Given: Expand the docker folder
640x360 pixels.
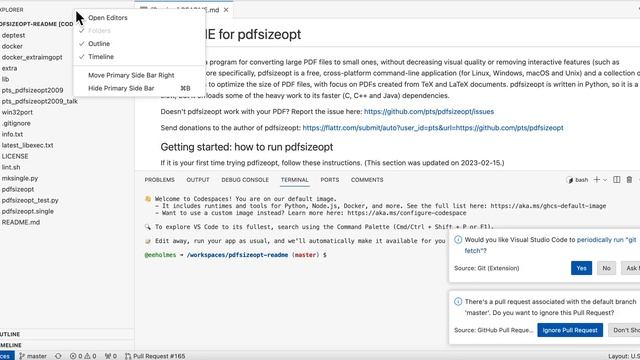Looking at the screenshot, I should pyautogui.click(x=12, y=47).
